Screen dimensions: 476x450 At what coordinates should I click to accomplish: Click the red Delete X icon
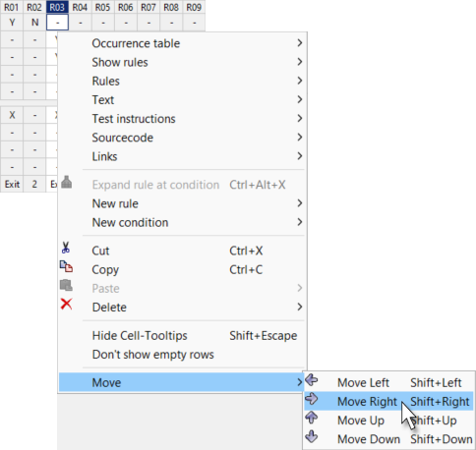pyautogui.click(x=66, y=304)
